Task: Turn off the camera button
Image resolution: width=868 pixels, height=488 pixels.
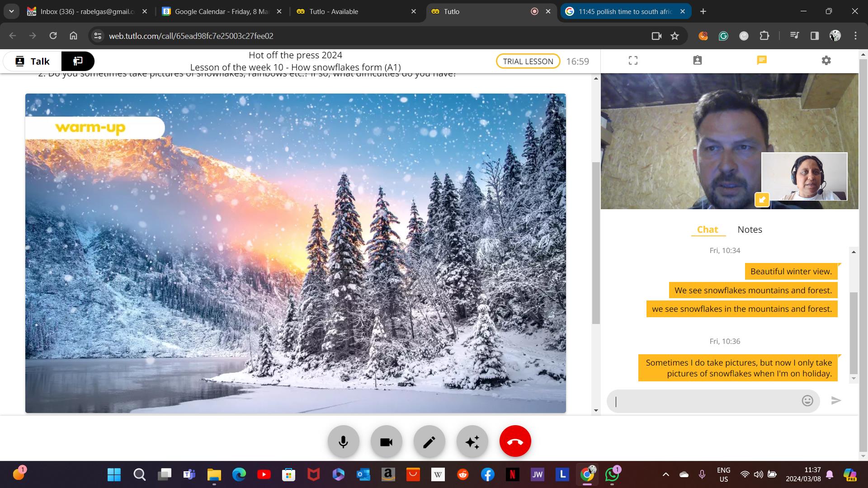Action: coord(386,441)
